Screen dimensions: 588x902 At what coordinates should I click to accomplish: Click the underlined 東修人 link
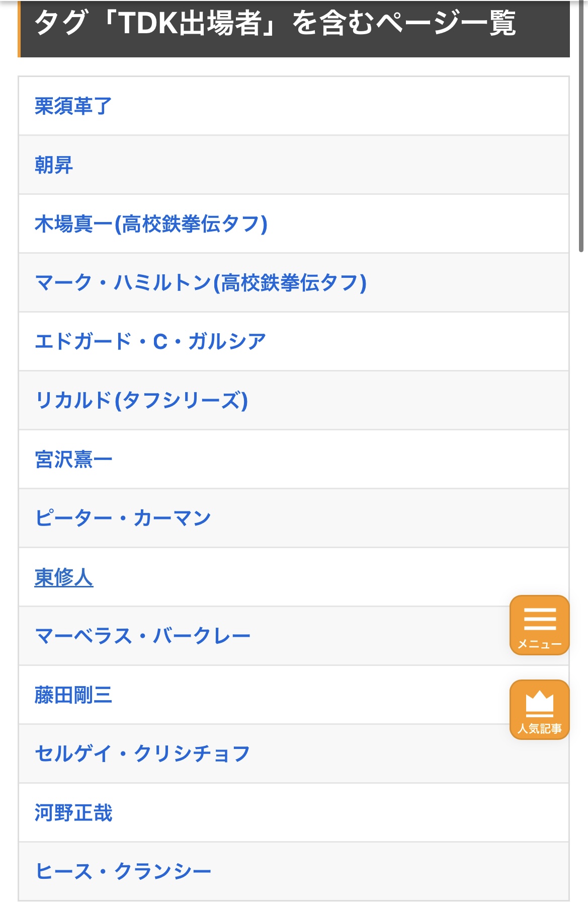(x=64, y=577)
